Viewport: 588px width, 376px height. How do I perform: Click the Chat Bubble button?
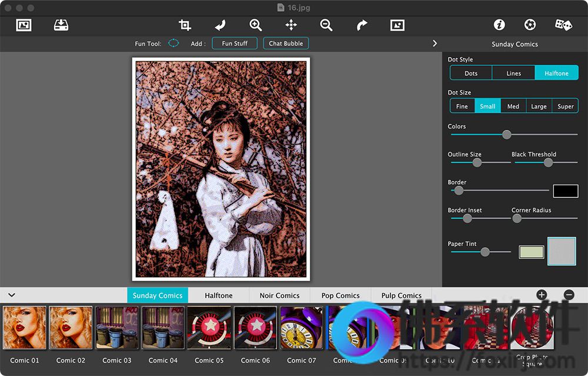286,43
